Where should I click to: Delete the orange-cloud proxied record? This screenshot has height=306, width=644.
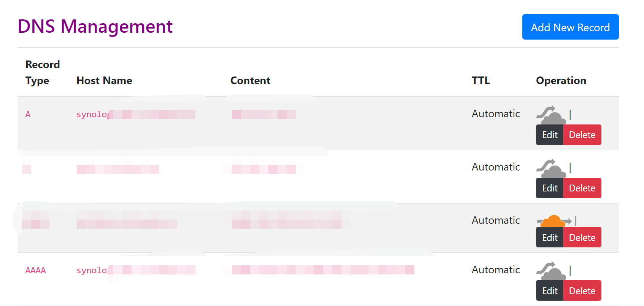(x=582, y=237)
